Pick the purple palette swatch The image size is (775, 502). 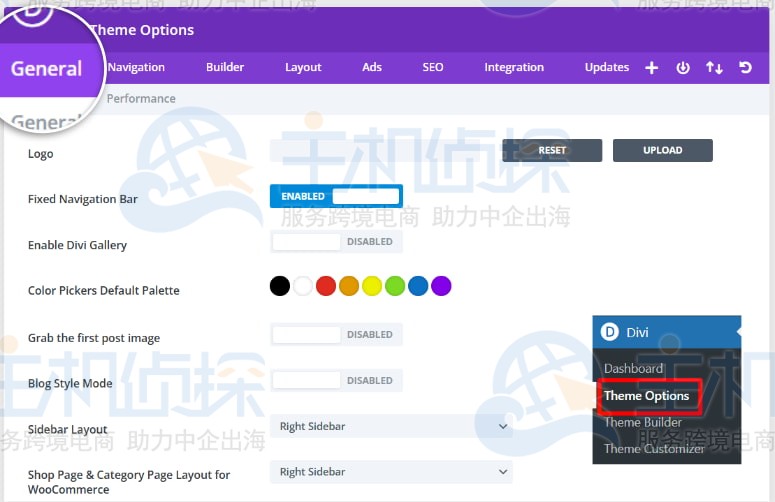pos(441,287)
